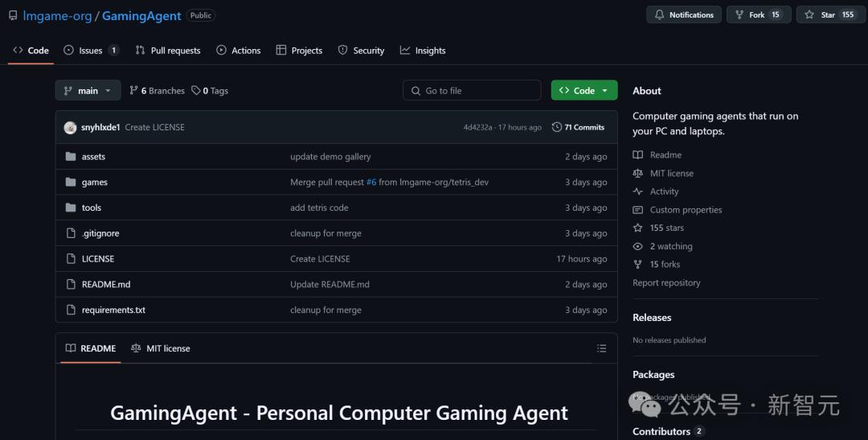Click the Report repository link
Image resolution: width=868 pixels, height=440 pixels.
(666, 282)
